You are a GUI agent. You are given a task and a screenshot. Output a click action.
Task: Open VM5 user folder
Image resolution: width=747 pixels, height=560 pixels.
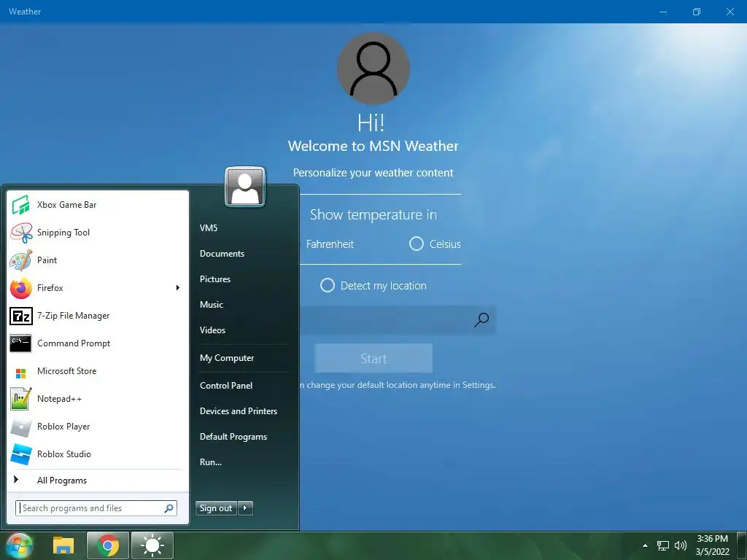(209, 228)
